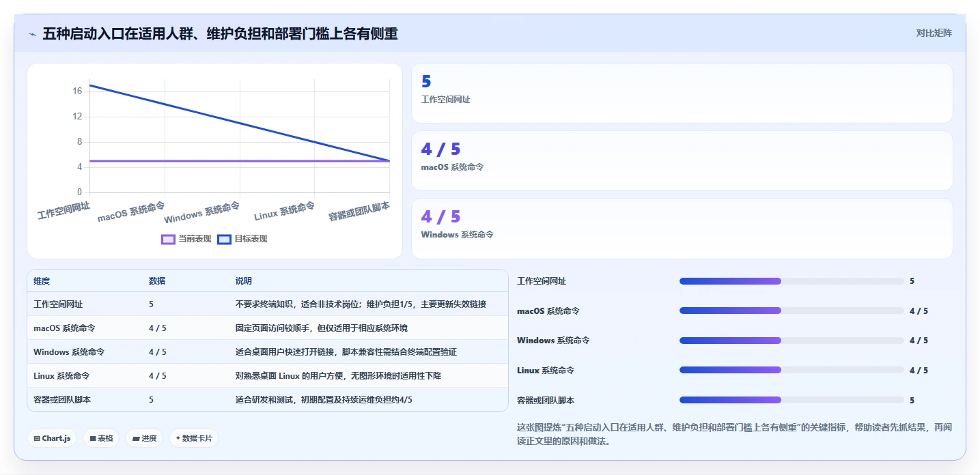This screenshot has height=475, width=980.
Task: Click the 工作空间网址 progress bar
Action: point(792,281)
